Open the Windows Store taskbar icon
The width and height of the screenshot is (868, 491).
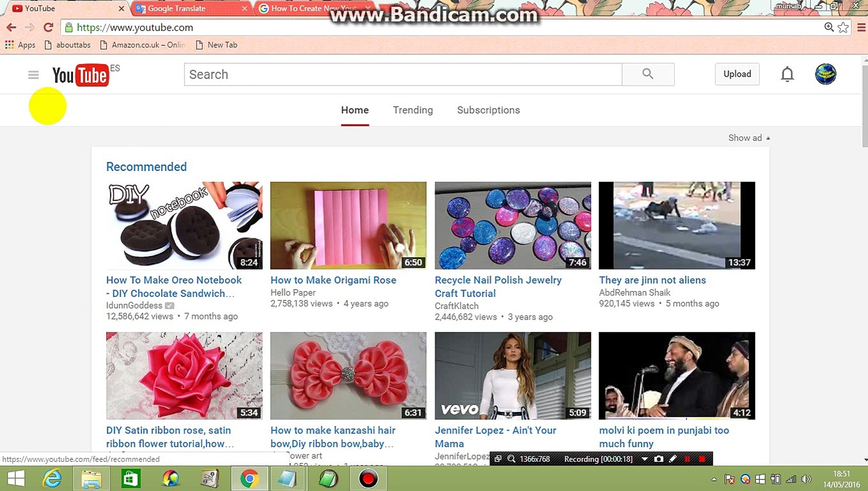coord(131,479)
